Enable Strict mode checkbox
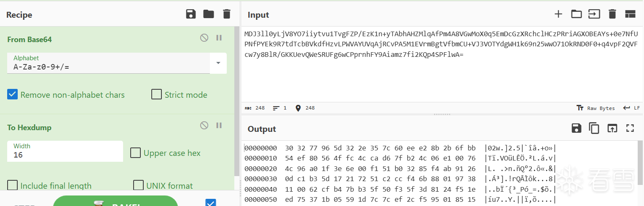 click(156, 94)
